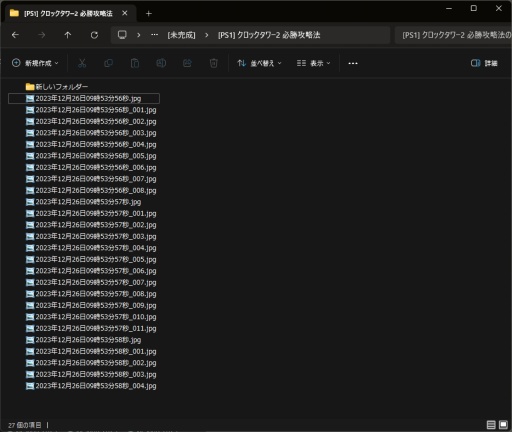512x432 pixels.
Task: Toggle the 詳細 details pane
Action: (484, 63)
